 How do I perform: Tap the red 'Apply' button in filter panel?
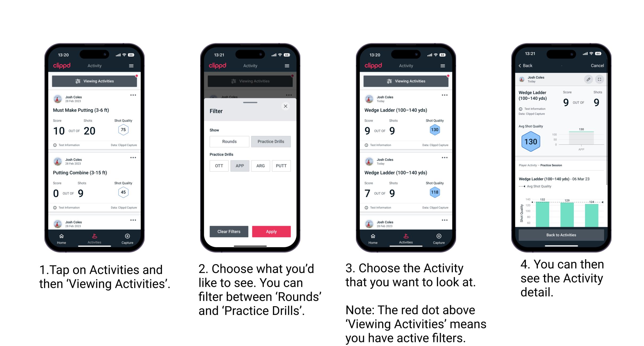272,231
